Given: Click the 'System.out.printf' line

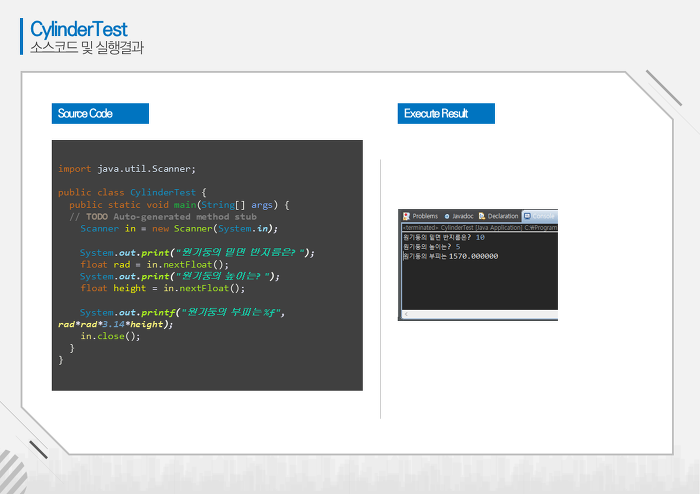Looking at the screenshot, I should [182, 312].
